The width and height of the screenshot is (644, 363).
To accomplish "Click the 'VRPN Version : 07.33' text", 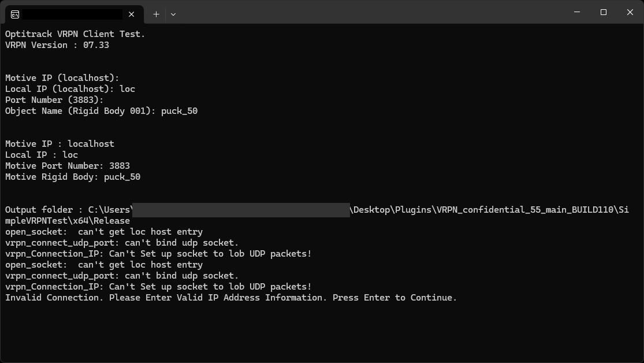I will (x=57, y=45).
